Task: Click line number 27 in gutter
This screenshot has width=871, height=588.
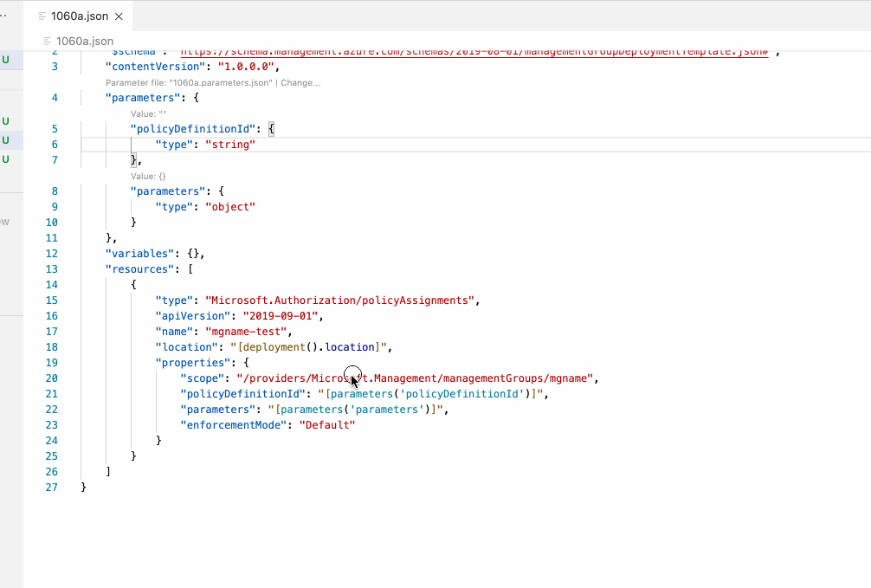Action: point(52,487)
